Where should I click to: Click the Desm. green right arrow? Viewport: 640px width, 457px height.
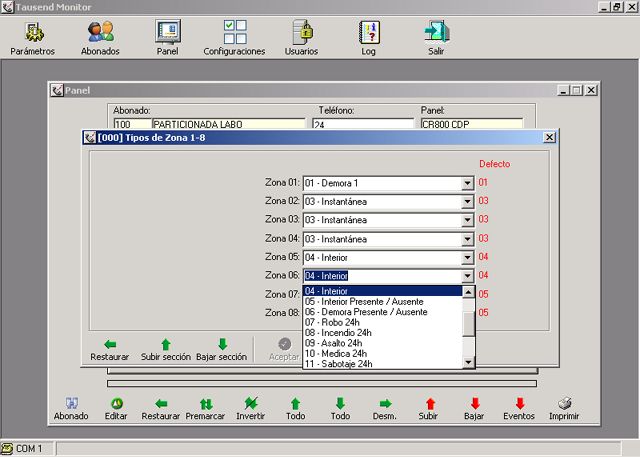pos(385,404)
